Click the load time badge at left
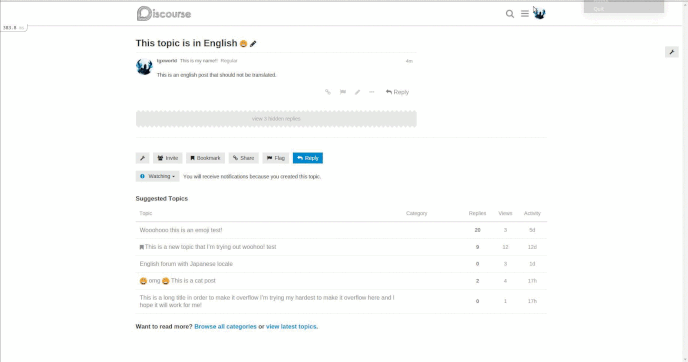688x362 pixels. tap(14, 28)
